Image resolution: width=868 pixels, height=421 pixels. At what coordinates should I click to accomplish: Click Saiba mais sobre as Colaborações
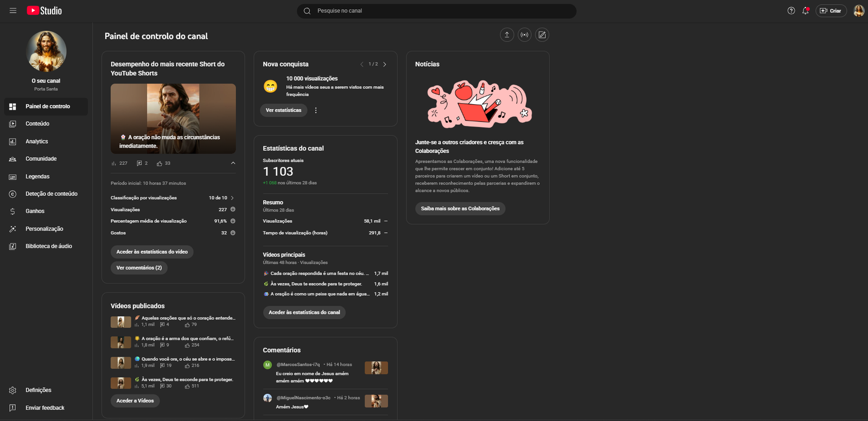pyautogui.click(x=460, y=208)
